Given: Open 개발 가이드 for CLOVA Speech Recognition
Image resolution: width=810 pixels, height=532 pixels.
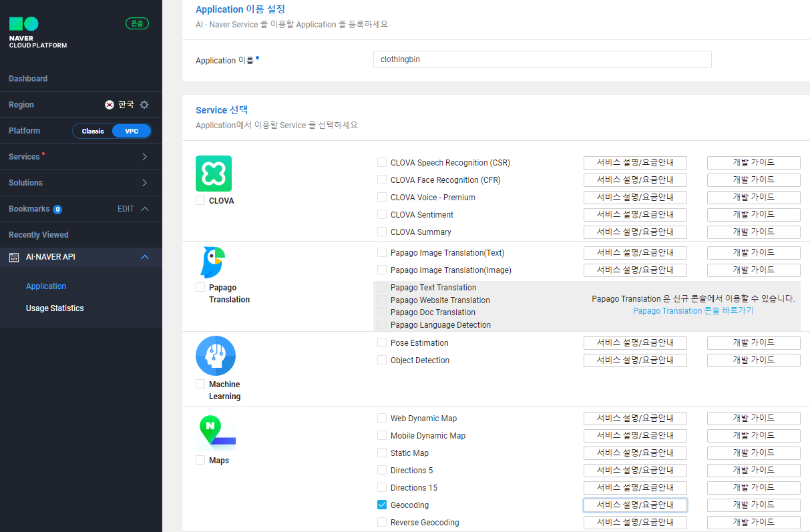Looking at the screenshot, I should (x=753, y=162).
